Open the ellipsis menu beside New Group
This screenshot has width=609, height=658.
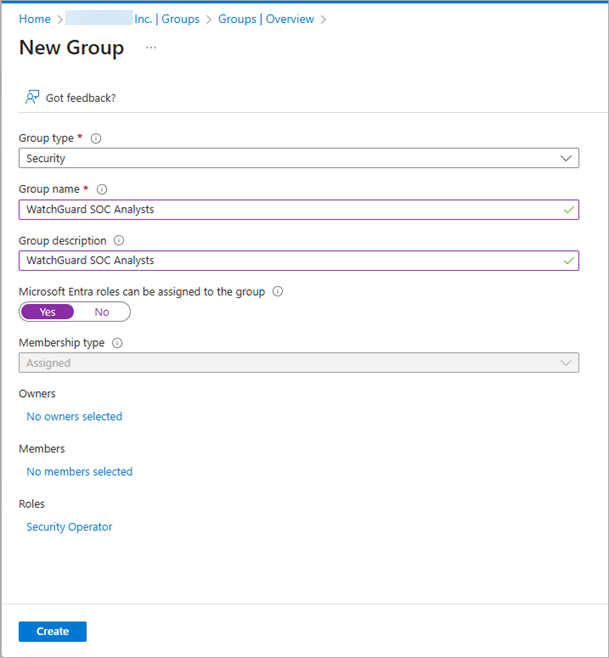pos(151,48)
